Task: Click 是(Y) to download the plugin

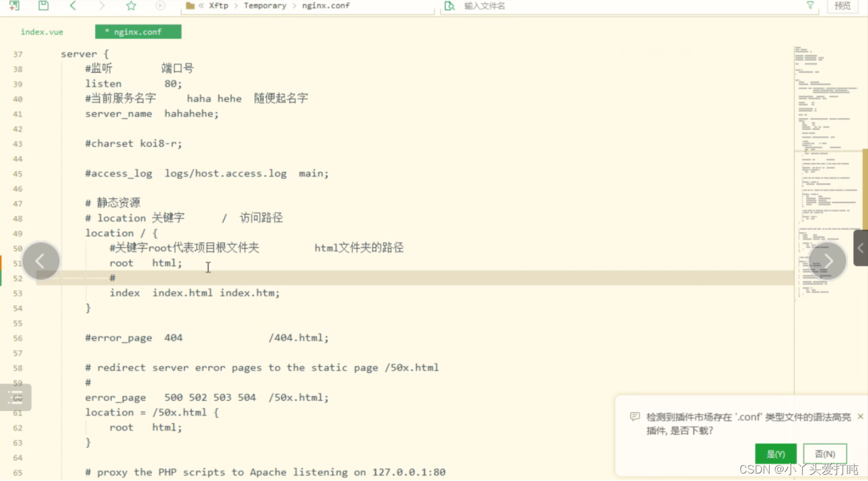Action: click(775, 454)
